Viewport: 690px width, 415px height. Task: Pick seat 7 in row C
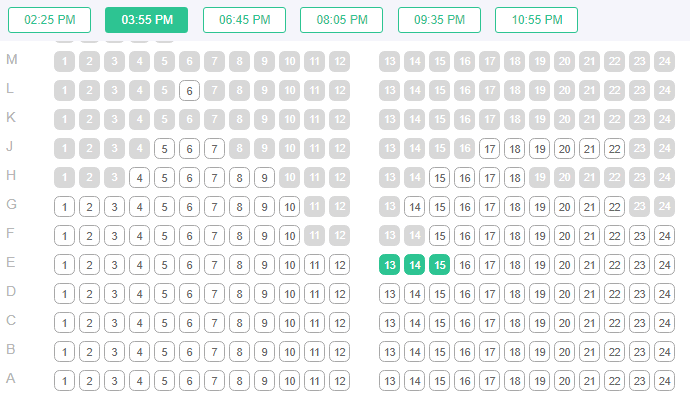215,323
